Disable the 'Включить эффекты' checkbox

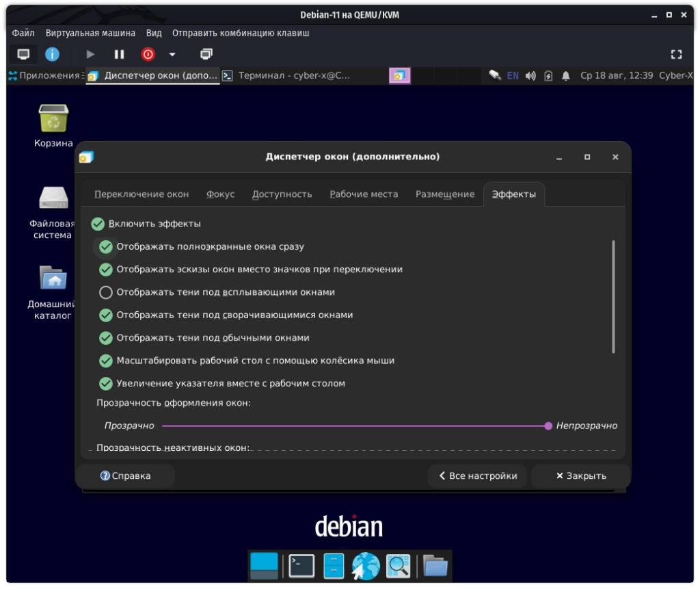pos(98,224)
